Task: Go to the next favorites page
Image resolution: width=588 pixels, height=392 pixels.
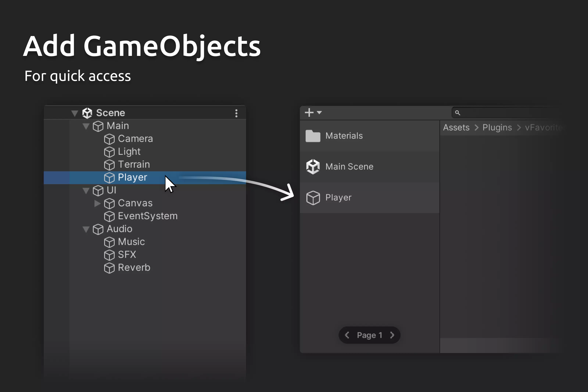Action: pos(392,335)
